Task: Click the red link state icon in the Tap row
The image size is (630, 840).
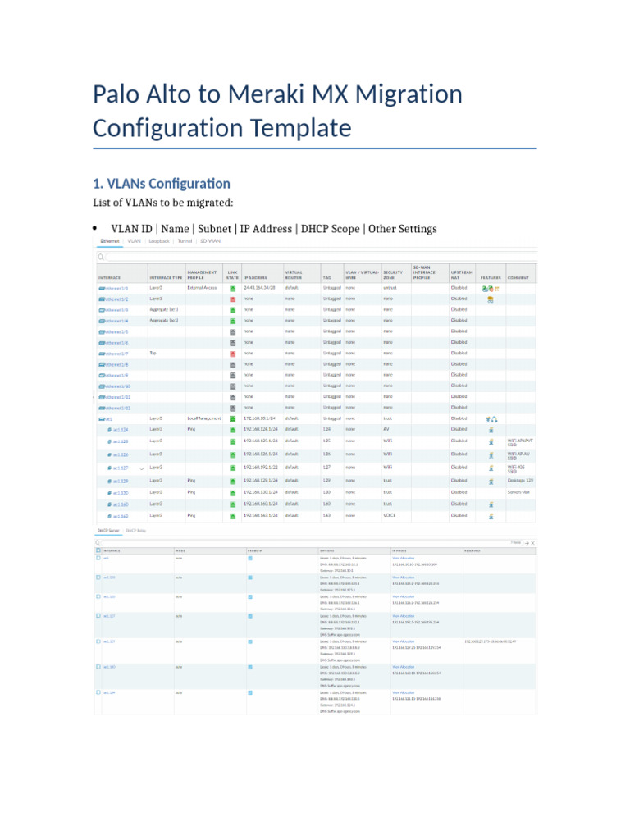Action: tap(232, 354)
